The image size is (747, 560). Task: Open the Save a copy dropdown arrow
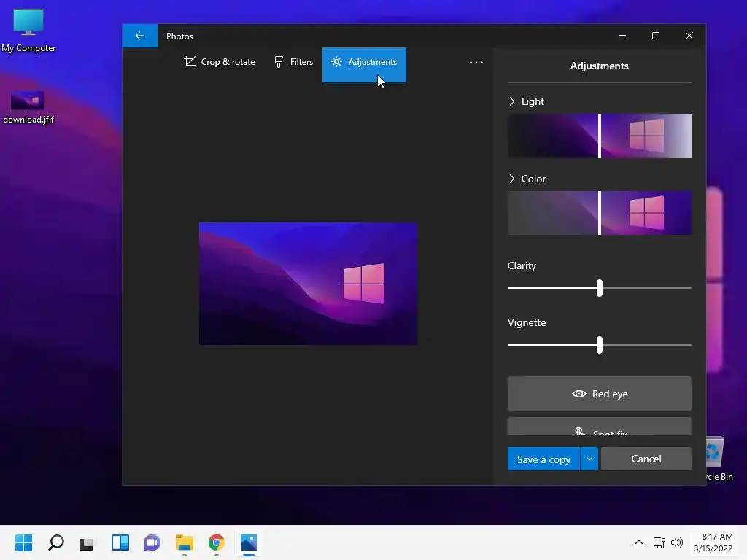click(x=589, y=459)
